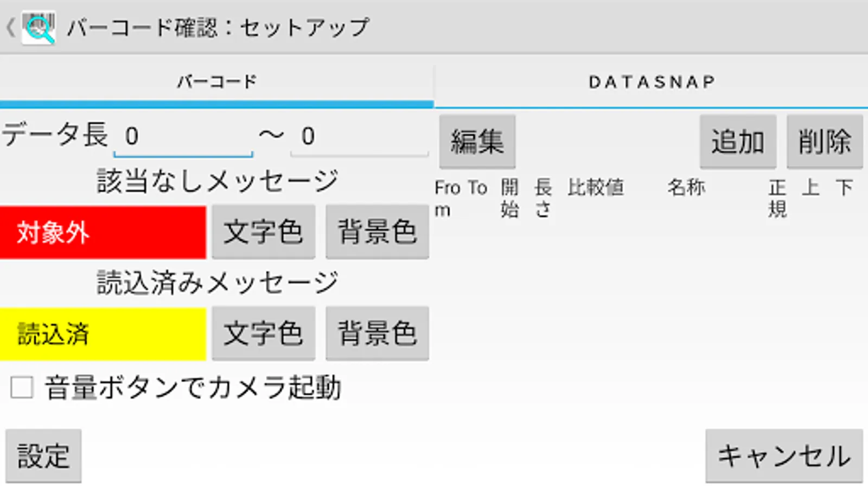This screenshot has width=868, height=488.
Task: Select the 名称 column header
Action: (686, 188)
